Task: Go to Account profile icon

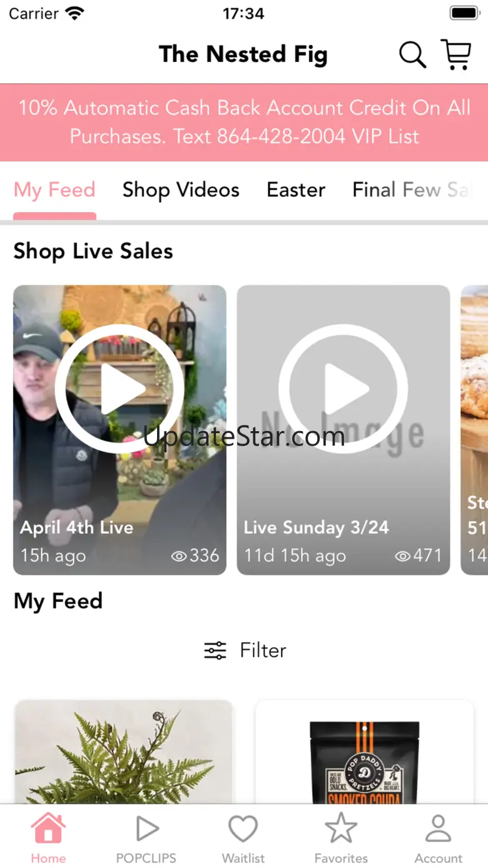Action: pos(438,830)
